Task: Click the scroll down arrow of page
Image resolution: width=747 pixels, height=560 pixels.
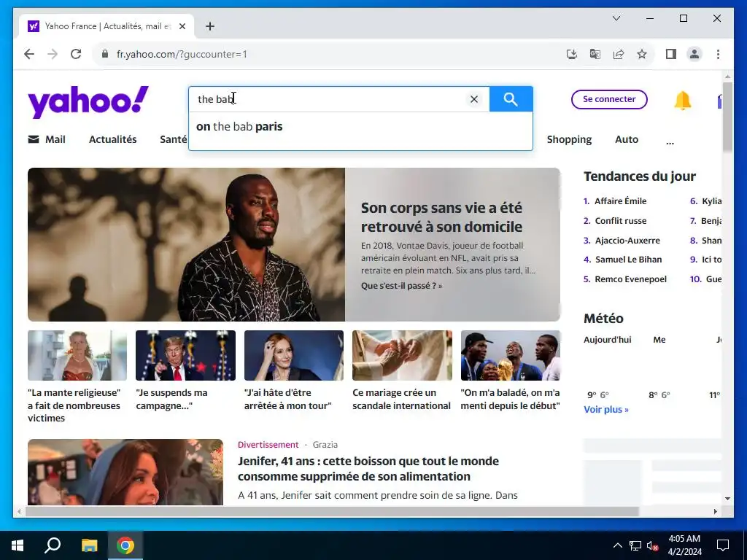Action: (727, 499)
